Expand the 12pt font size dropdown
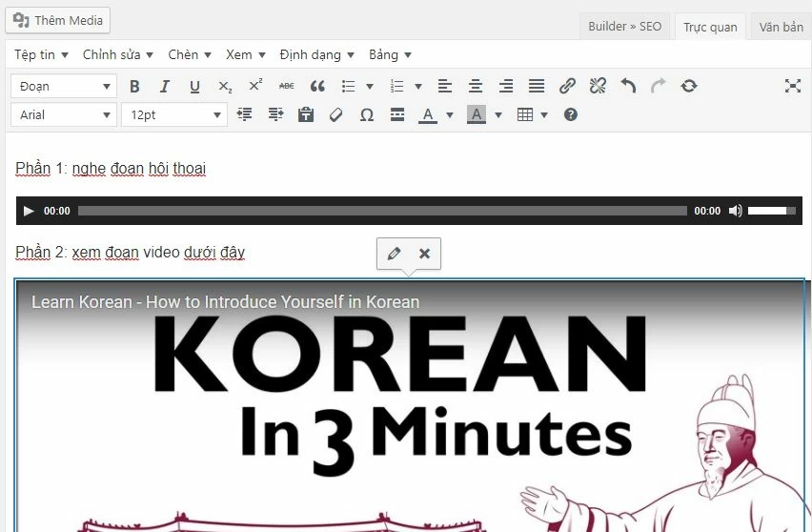This screenshot has height=532, width=812. coord(173,114)
